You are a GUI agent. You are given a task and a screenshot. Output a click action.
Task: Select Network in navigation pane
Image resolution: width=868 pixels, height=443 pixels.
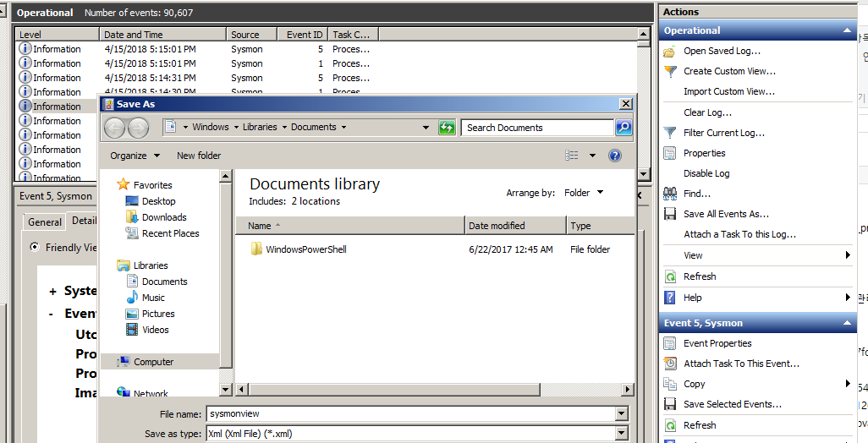pos(151,393)
